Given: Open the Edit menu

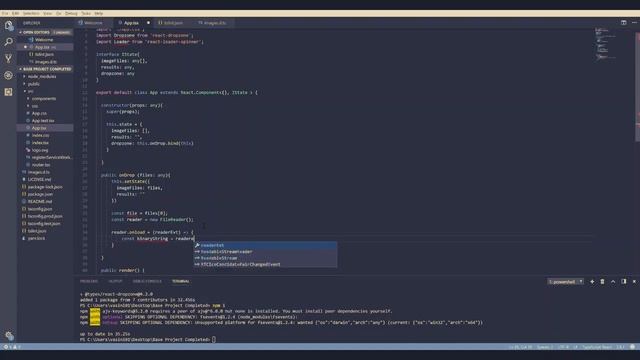Looking at the screenshot, I should (15, 13).
